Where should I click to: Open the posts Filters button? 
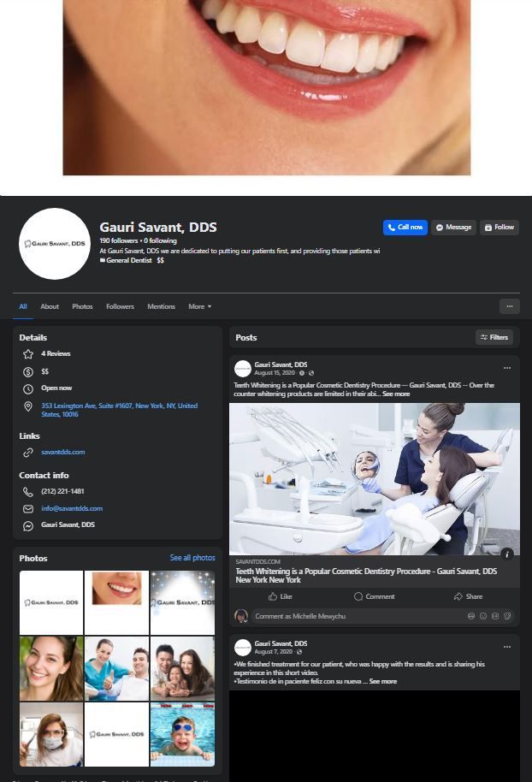[494, 338]
